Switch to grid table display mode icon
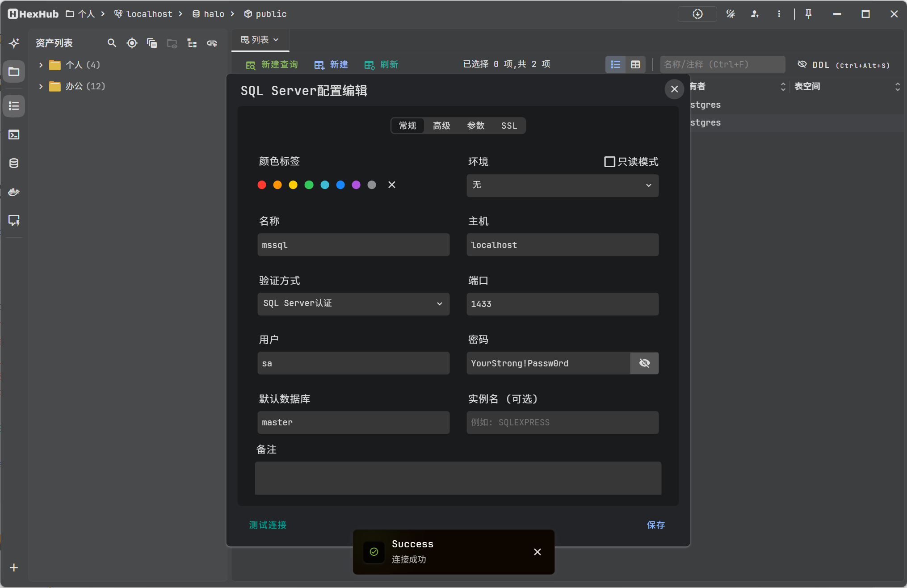The image size is (907, 588). [635, 64]
